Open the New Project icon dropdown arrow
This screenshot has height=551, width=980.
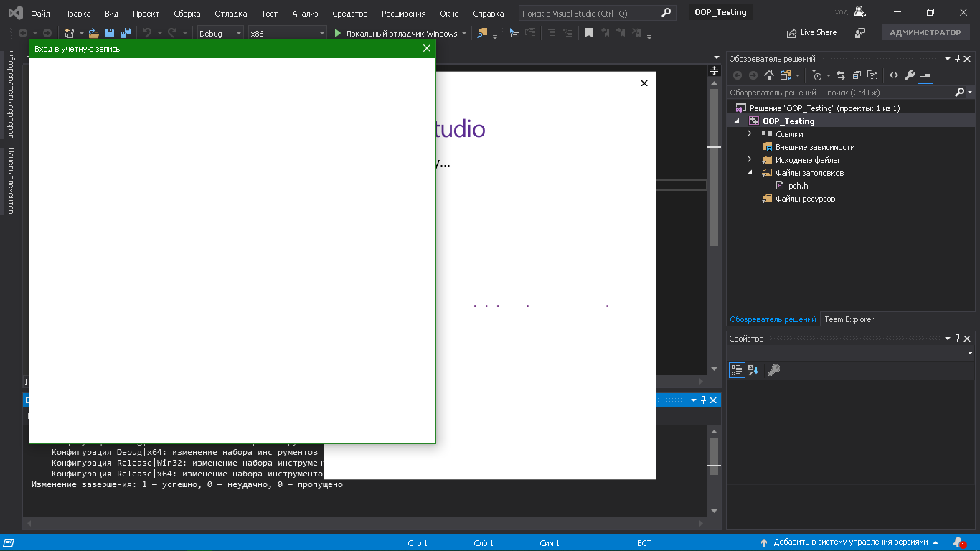(x=81, y=33)
